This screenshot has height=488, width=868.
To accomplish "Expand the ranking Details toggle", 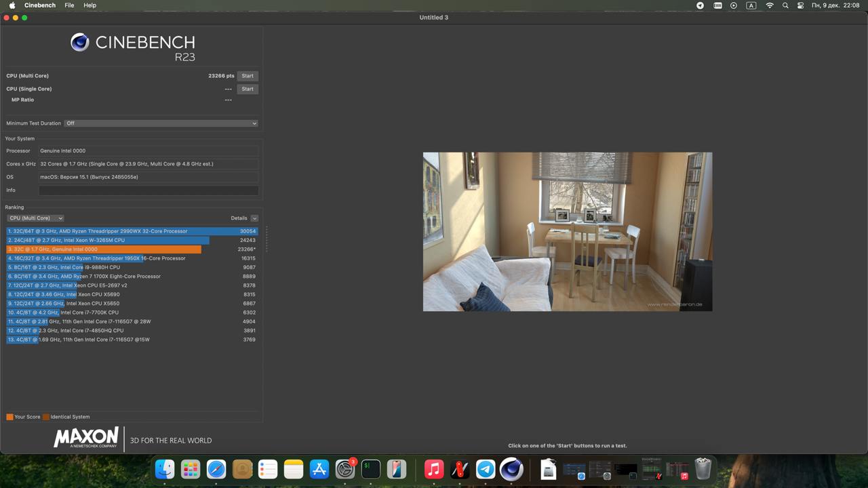I will (x=254, y=218).
